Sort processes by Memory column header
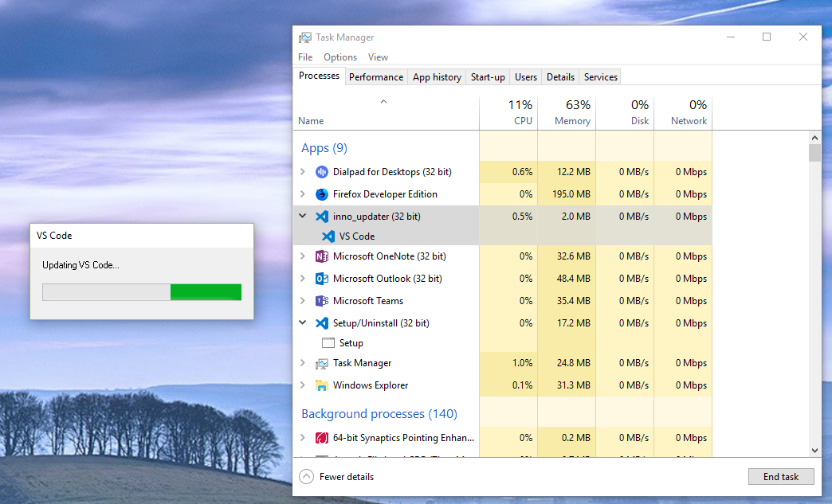Screen dimensions: 832x504 coord(567,111)
